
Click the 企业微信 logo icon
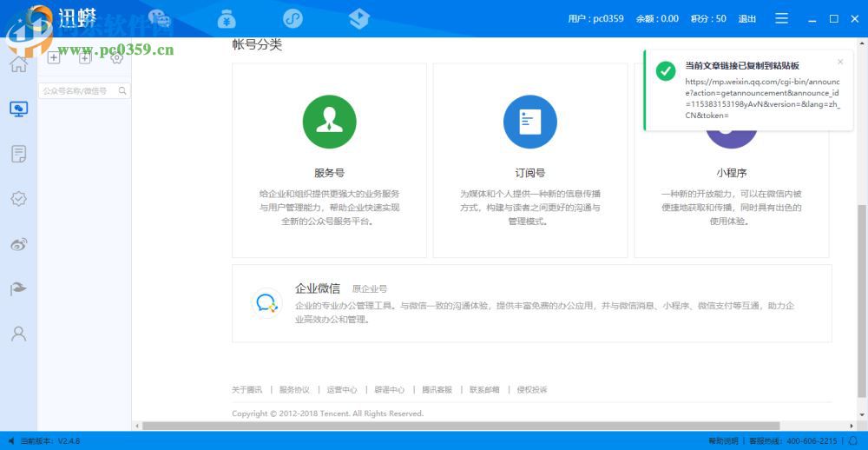(266, 303)
